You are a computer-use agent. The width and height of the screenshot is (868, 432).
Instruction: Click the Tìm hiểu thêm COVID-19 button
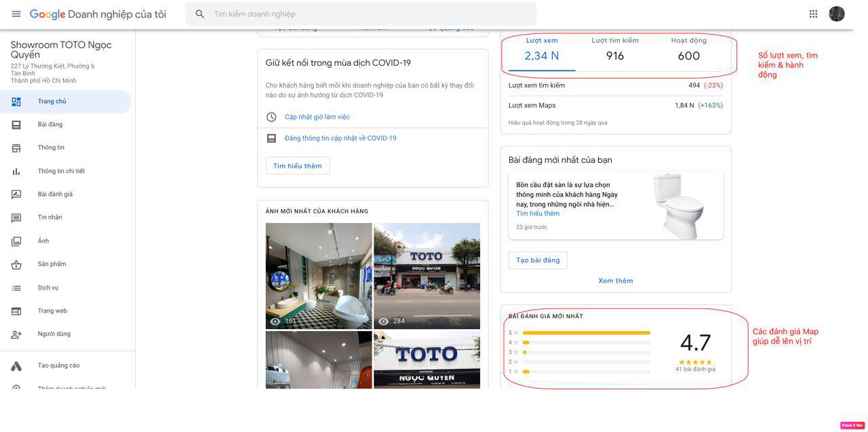[x=298, y=166]
